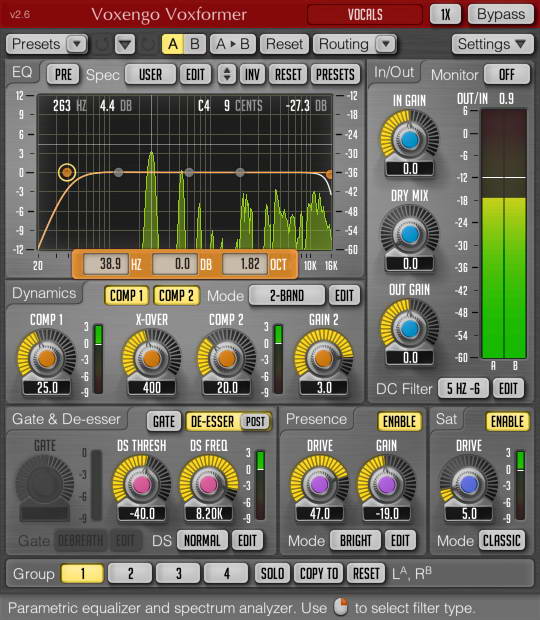
Task: Select state A
Action: click(x=173, y=44)
